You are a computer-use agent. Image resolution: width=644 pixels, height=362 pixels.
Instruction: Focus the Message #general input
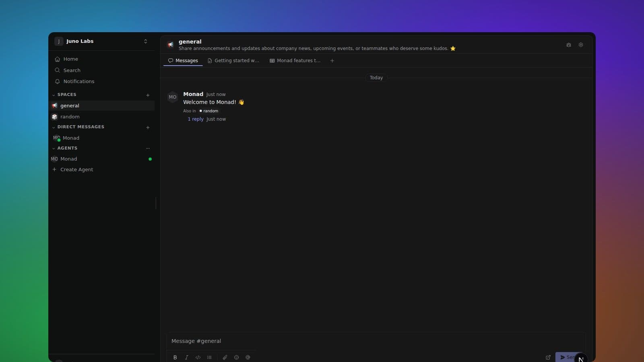pyautogui.click(x=376, y=341)
